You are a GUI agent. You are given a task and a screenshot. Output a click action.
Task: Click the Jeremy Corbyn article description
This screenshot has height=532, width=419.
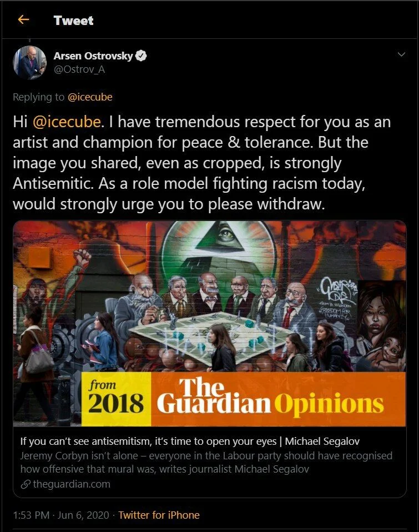(206, 462)
